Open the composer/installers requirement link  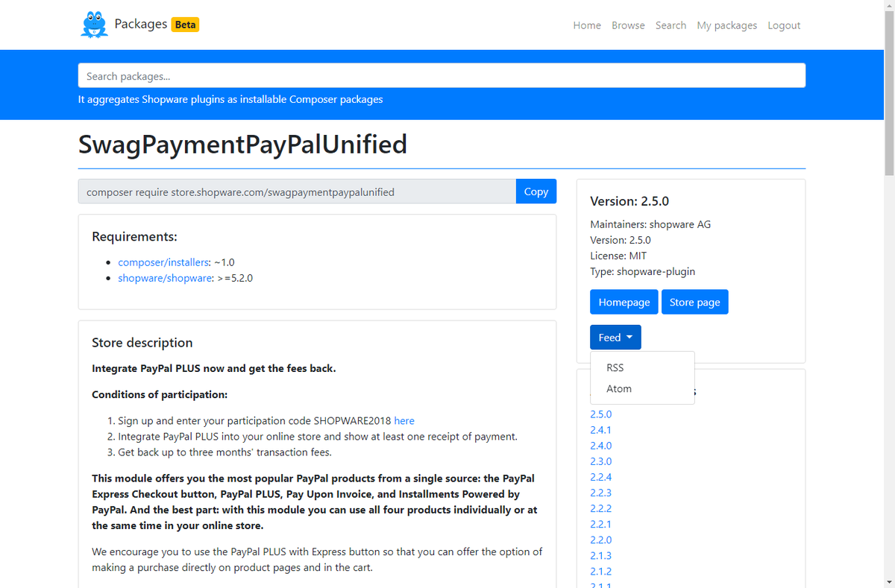[x=164, y=262]
